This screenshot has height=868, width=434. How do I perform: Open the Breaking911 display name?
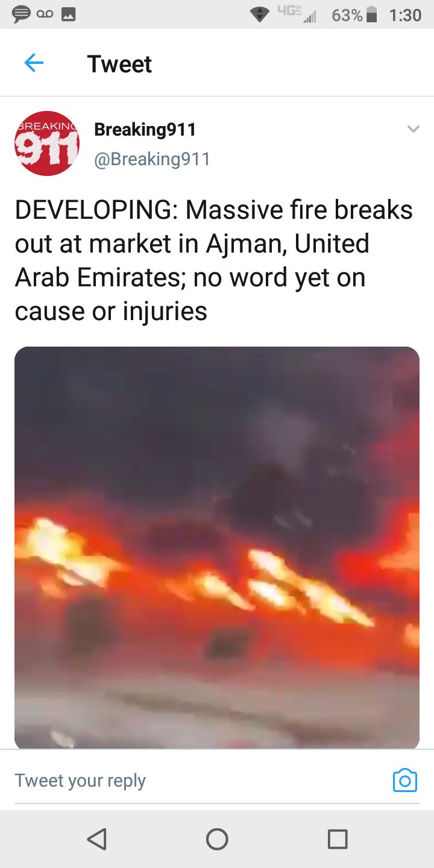click(145, 130)
